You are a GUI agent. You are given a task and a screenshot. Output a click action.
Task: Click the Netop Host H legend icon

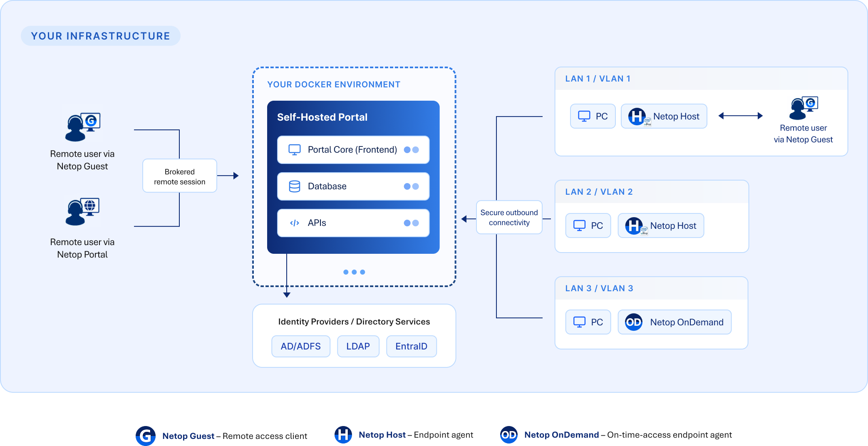tap(343, 435)
